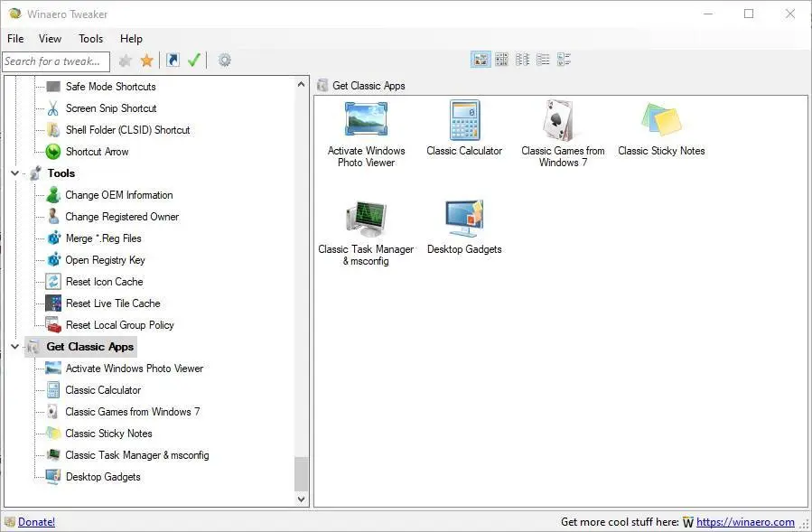Click the tree scrollbar up arrow

click(302, 84)
